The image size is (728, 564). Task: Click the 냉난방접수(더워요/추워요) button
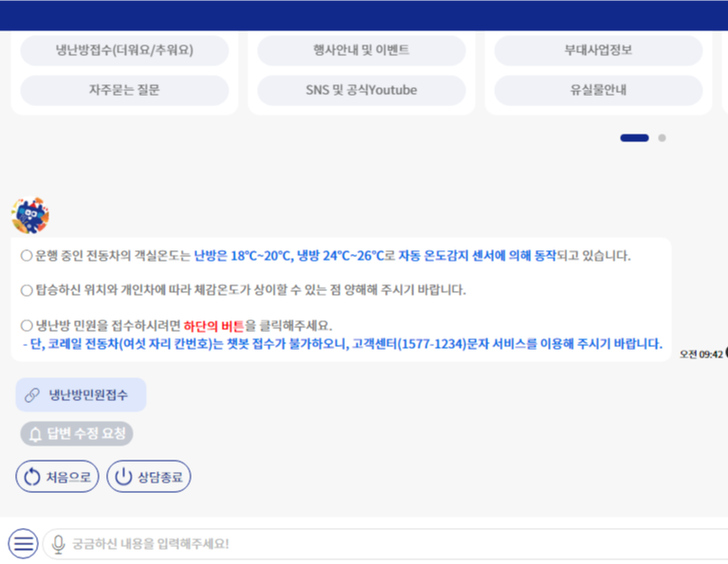pos(124,50)
